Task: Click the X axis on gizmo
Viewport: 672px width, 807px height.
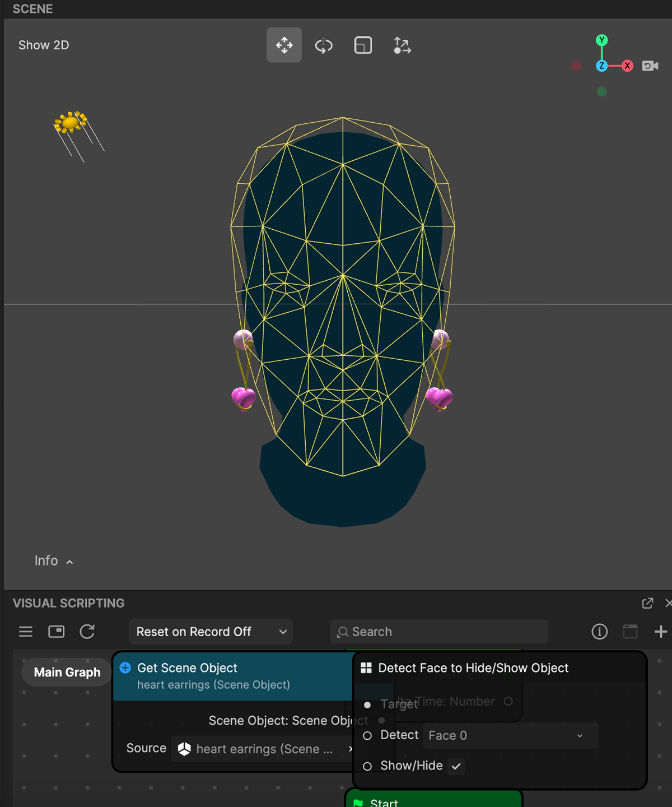Action: [628, 66]
